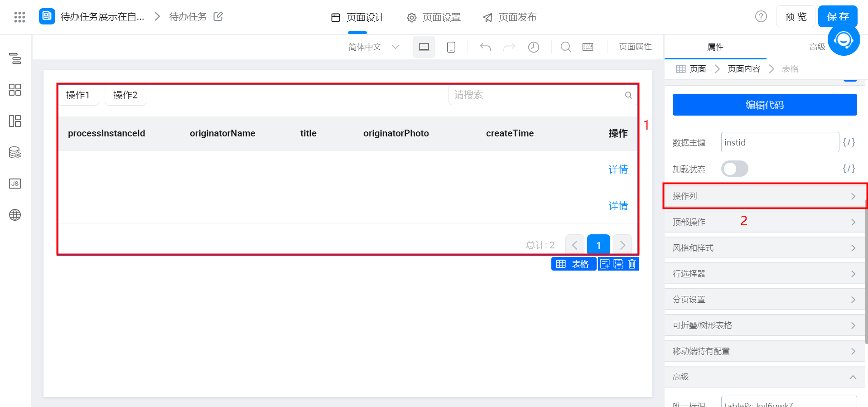Click the 页面内容 breadcrumb item
Viewport: 868px width, 407px height.
pyautogui.click(x=744, y=69)
